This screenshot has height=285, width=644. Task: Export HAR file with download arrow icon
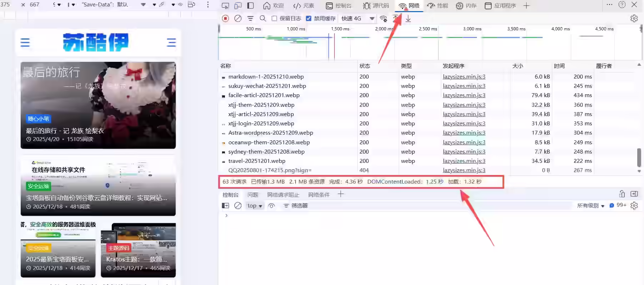coord(408,19)
